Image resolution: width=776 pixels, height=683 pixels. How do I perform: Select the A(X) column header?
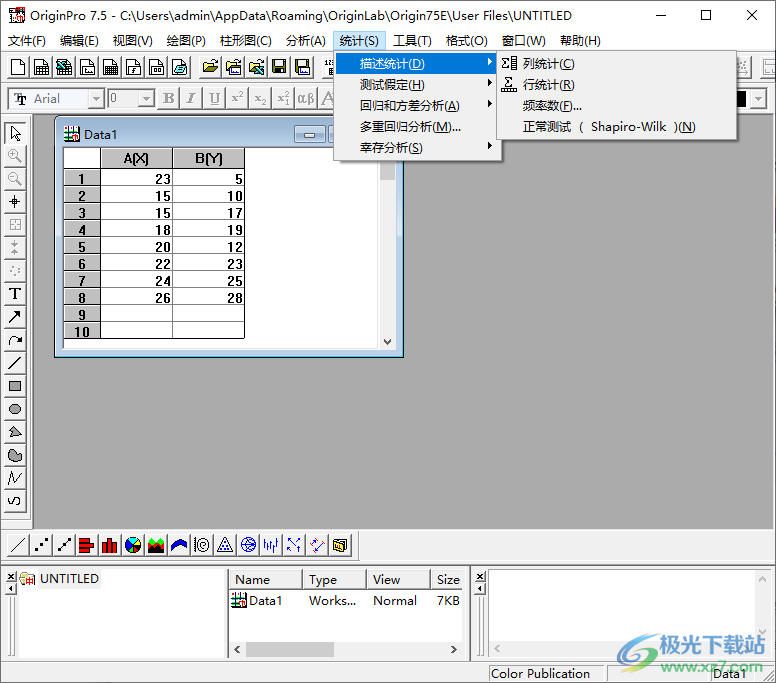pos(137,158)
